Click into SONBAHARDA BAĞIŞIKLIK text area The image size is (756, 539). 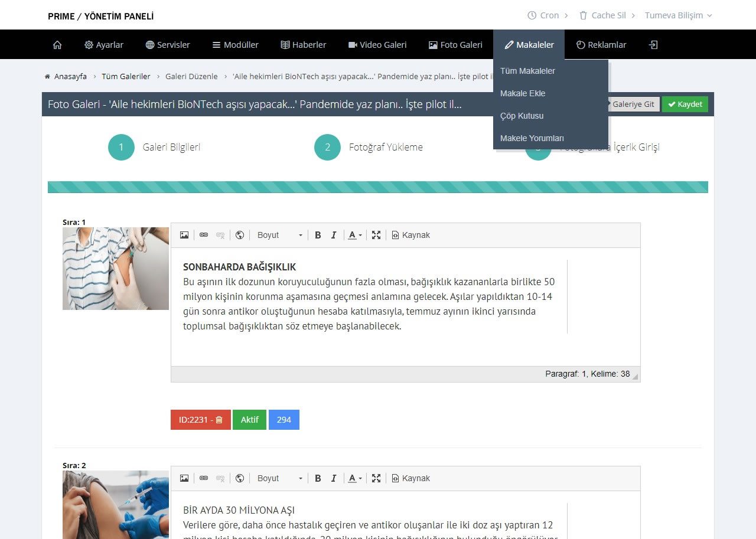tap(405, 307)
